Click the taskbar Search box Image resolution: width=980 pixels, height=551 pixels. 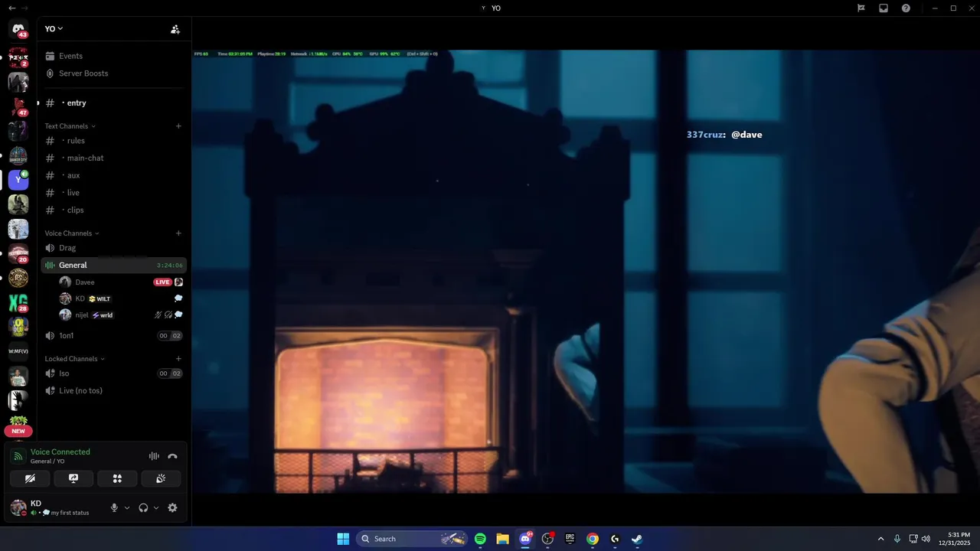pos(411,539)
